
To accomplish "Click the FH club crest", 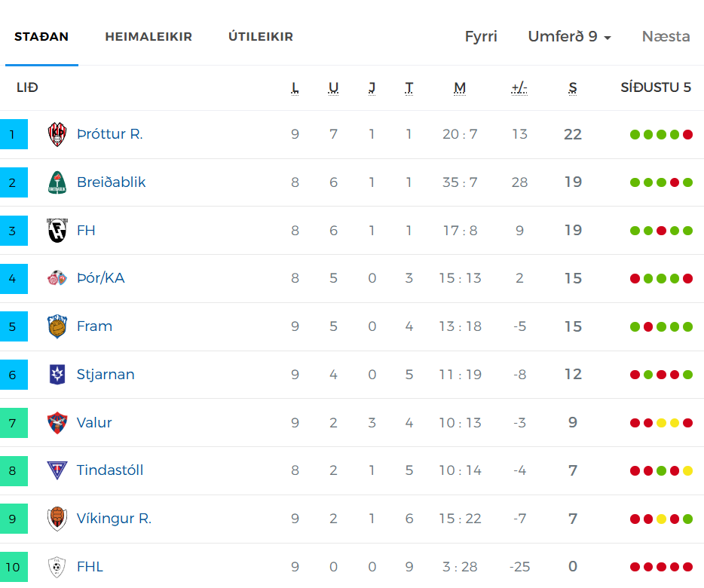I will pyautogui.click(x=57, y=231).
